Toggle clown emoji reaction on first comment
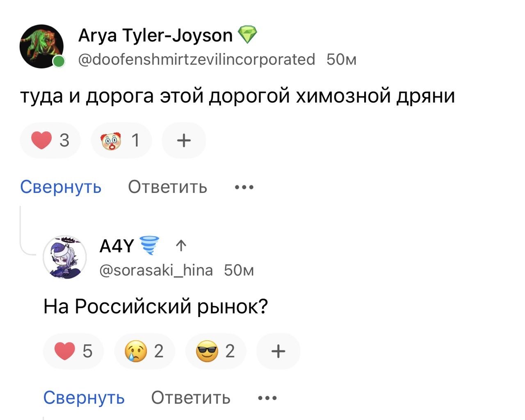Viewport: 525px width, 420px height. [x=121, y=141]
